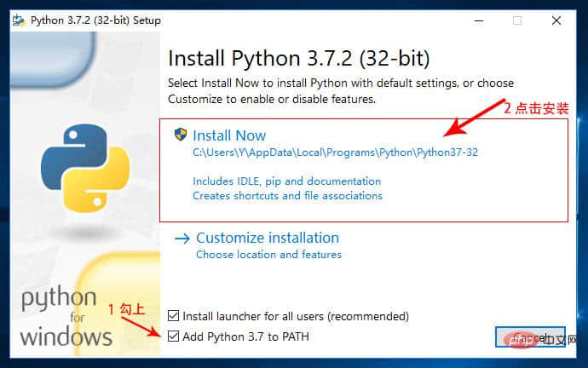This screenshot has width=588, height=368.
Task: Click Choose location and features text
Action: point(269,255)
